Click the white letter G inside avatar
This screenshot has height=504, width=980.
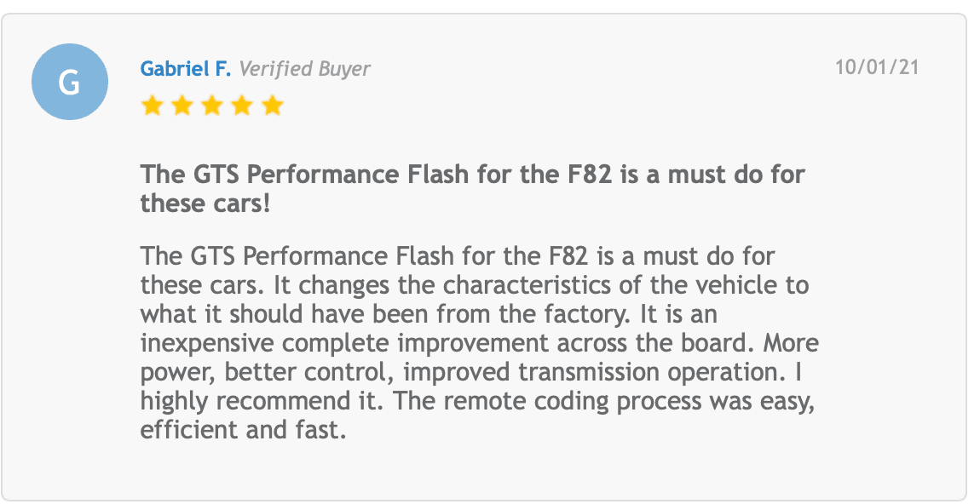pyautogui.click(x=69, y=83)
